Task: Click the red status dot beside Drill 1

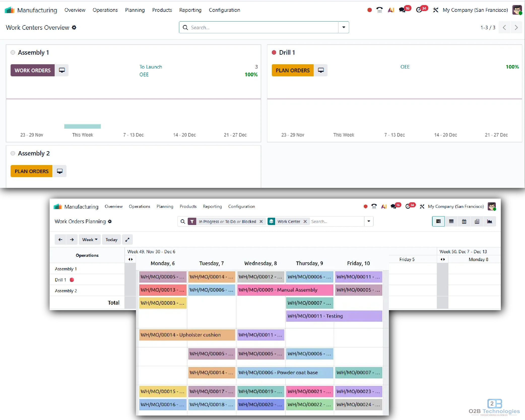Action: (x=274, y=52)
